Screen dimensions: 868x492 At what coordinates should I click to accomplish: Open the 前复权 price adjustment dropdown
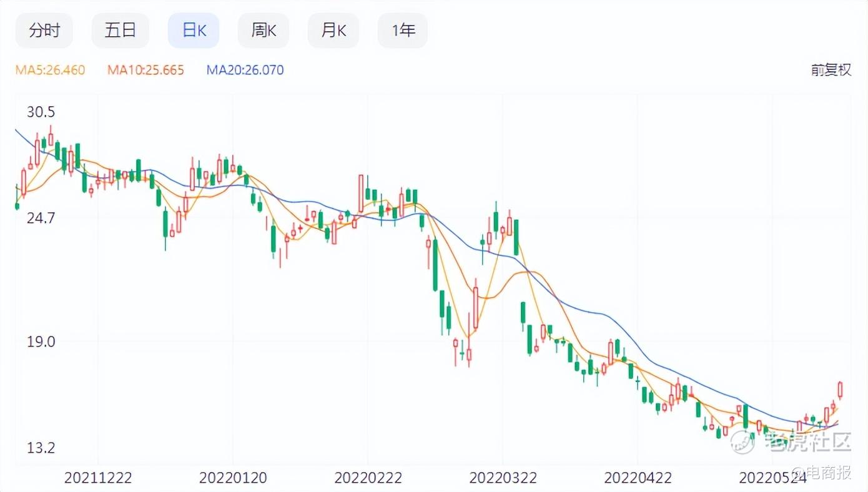pos(831,70)
